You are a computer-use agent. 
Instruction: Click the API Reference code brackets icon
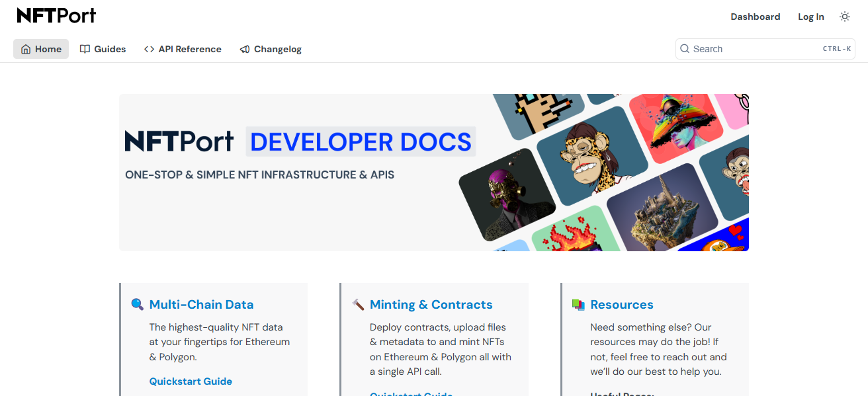click(x=149, y=49)
